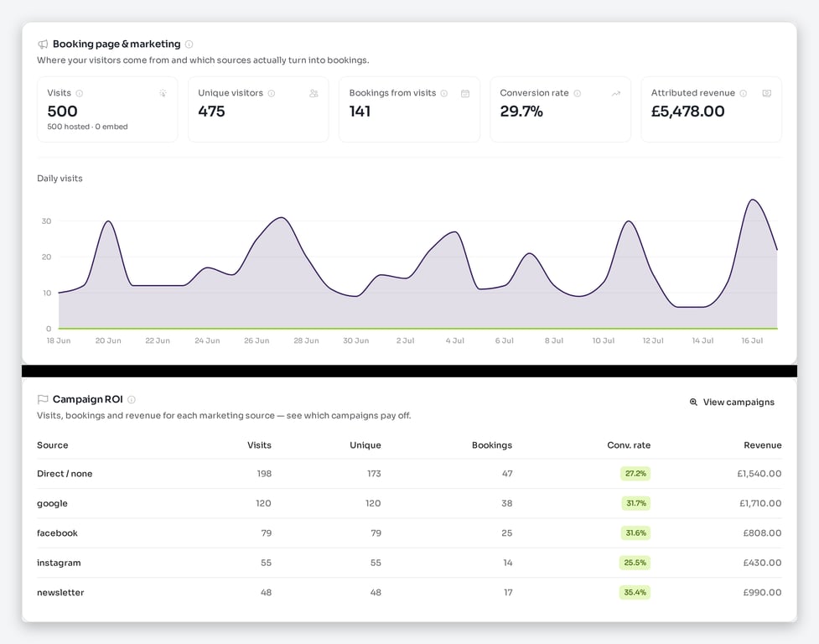
Task: Click the 38 bookings cell
Action: point(506,503)
